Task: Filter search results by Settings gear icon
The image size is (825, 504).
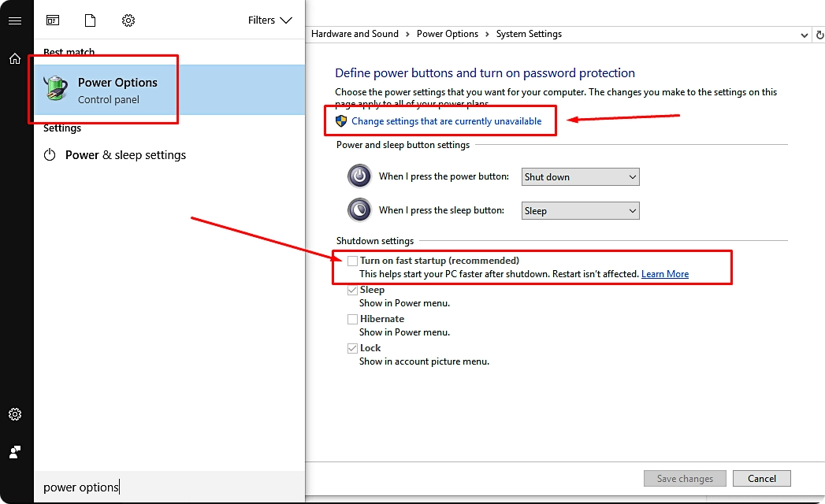Action: pyautogui.click(x=128, y=20)
